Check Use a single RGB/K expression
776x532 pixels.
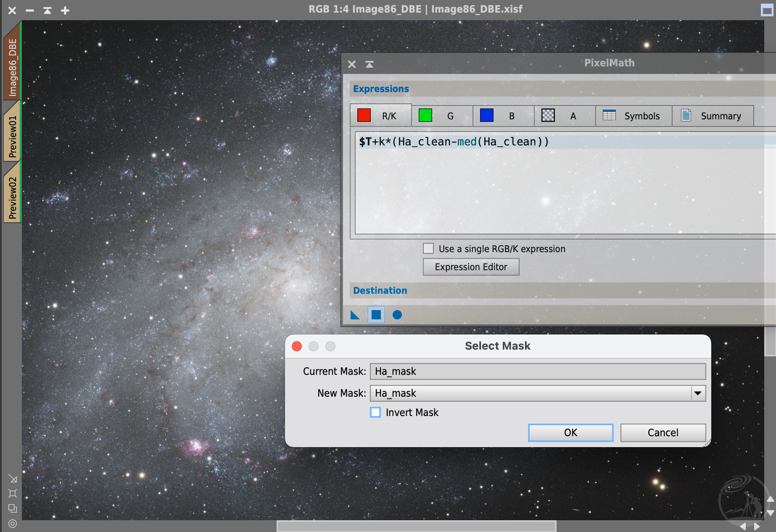pos(428,249)
